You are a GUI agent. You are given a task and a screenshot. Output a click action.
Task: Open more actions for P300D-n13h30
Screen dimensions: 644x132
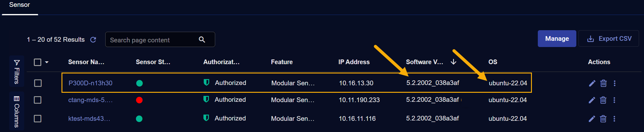point(615,83)
